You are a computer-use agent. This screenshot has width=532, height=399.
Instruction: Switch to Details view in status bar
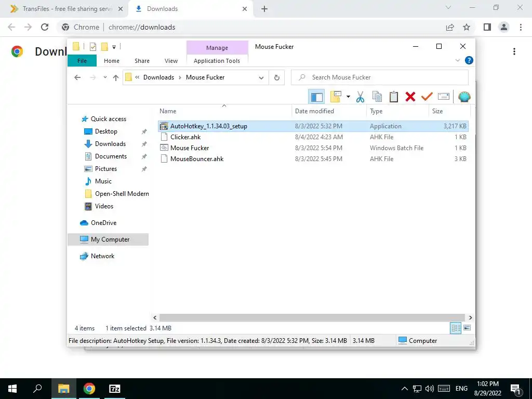tap(456, 328)
